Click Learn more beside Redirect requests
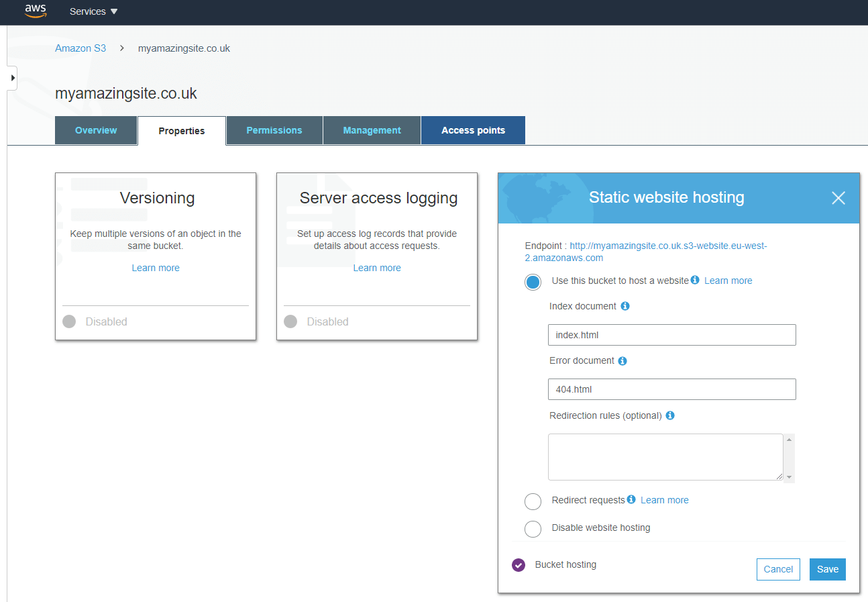The width and height of the screenshot is (868, 602). 665,500
